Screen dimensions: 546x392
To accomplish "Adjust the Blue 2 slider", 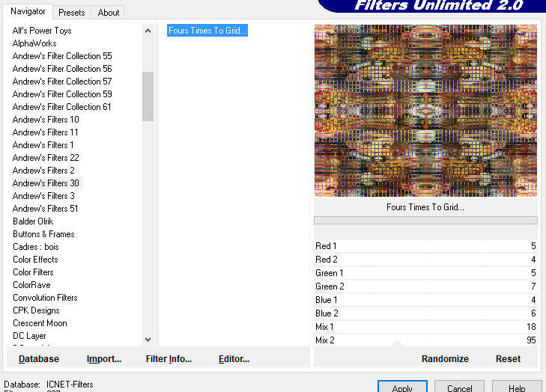I will pos(425,313).
